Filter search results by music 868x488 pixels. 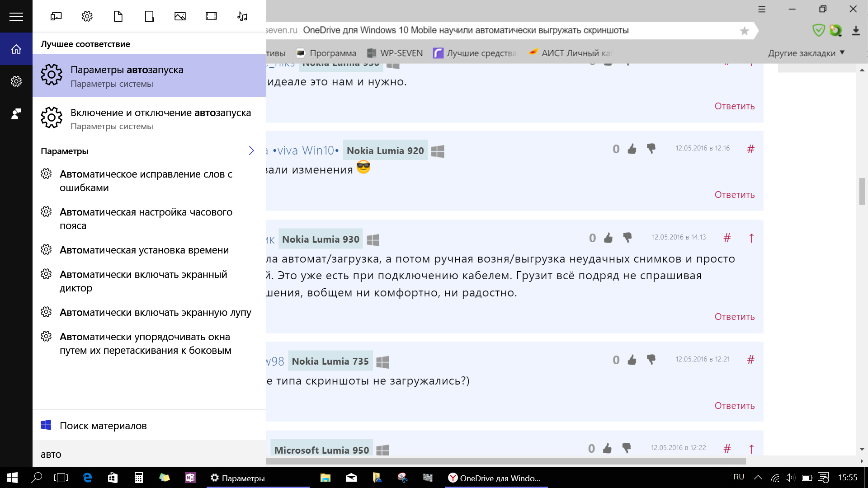click(242, 17)
